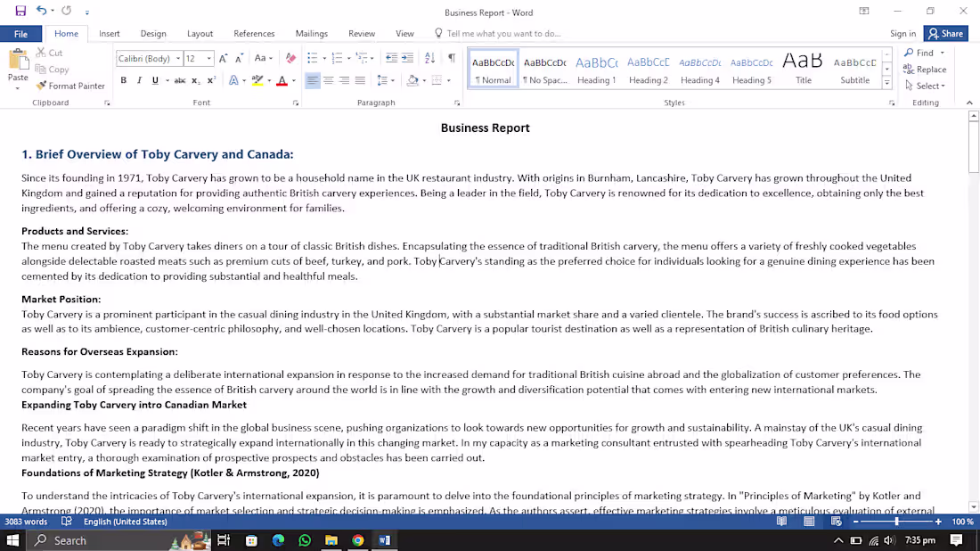
Task: Undo the last action
Action: click(41, 11)
